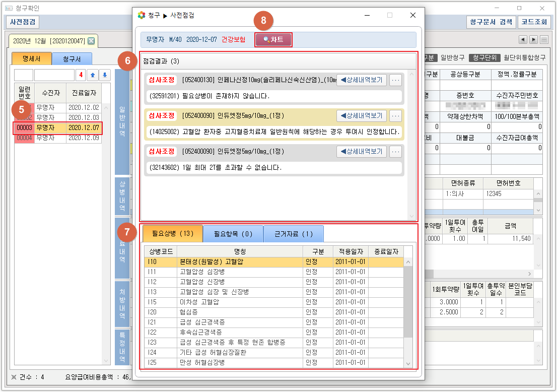Click the ellipsis button on the 1일 최대 2T result
Image resolution: width=557 pixels, height=392 pixels.
click(396, 152)
